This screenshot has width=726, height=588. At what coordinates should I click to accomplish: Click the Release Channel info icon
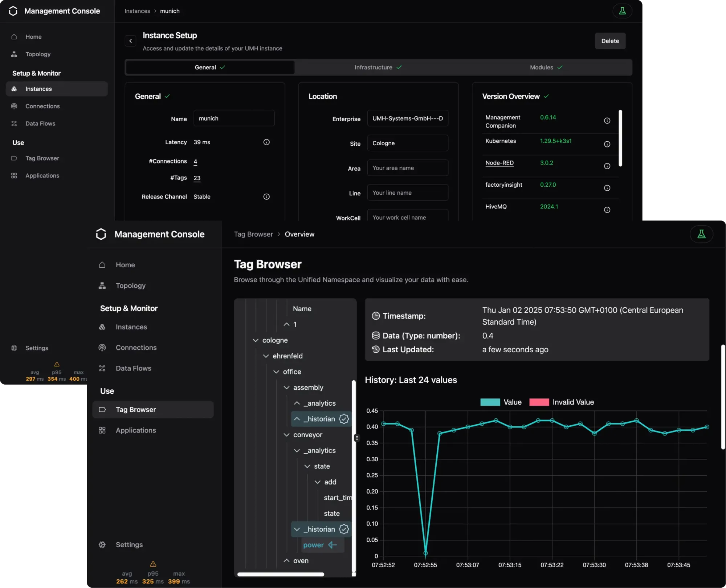pos(266,196)
